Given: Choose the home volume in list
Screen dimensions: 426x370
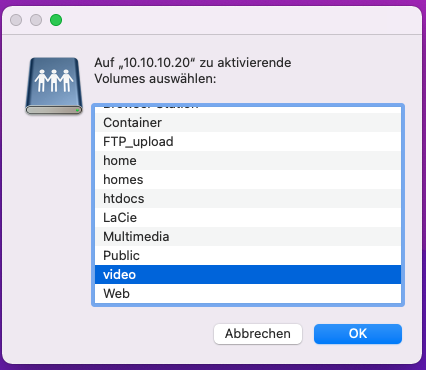Looking at the screenshot, I should point(248,161).
